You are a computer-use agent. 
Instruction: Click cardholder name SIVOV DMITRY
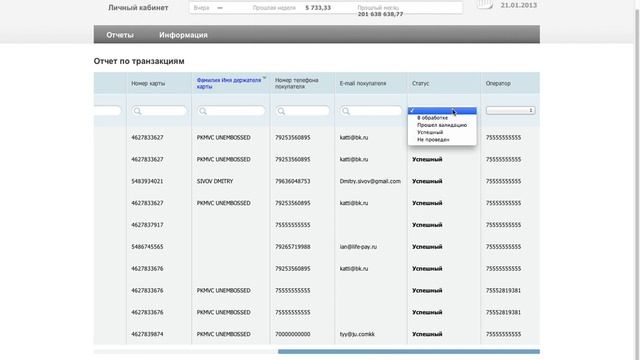(x=215, y=181)
